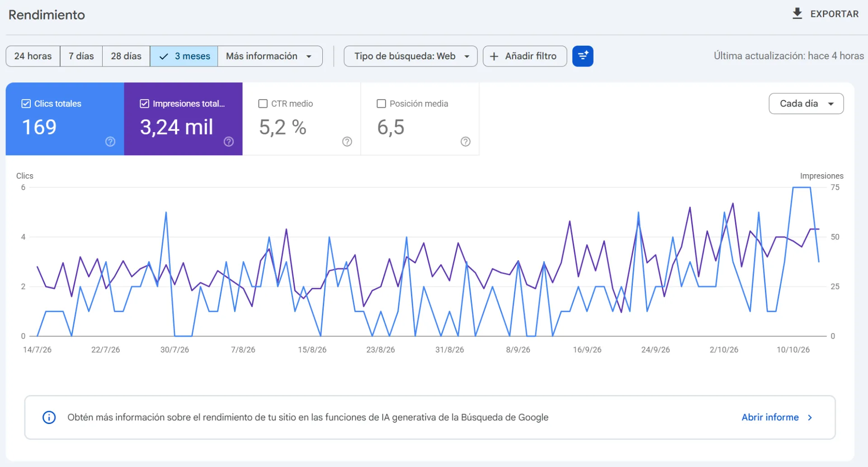Click the 2/10/26 date label on chart axis

pos(724,350)
